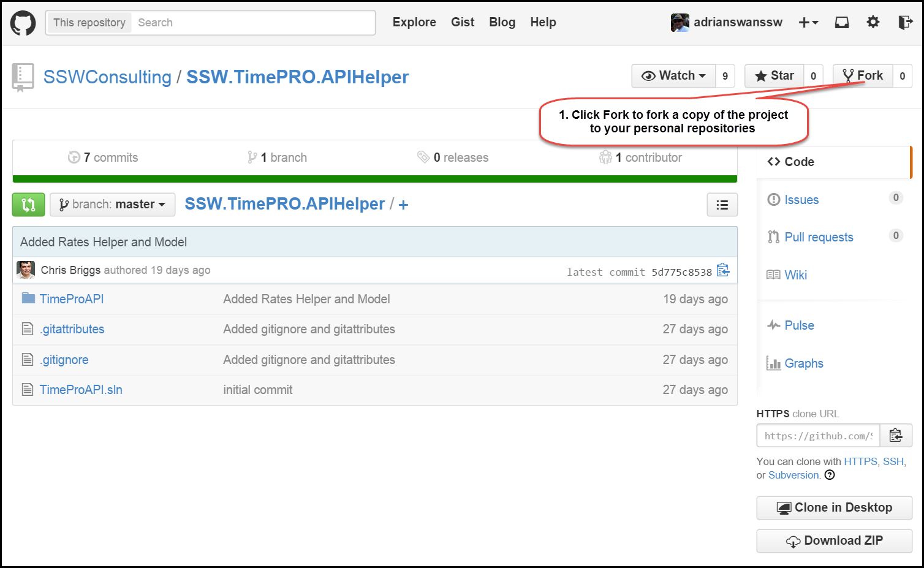View the fork count next to Fork
The height and width of the screenshot is (568, 924).
pyautogui.click(x=902, y=76)
